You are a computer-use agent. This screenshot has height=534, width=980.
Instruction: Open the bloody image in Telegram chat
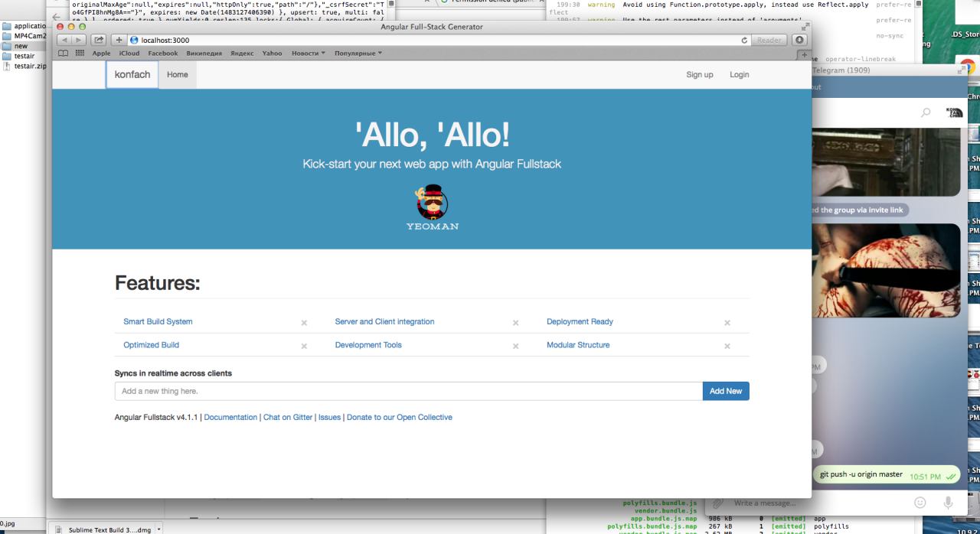click(x=886, y=270)
